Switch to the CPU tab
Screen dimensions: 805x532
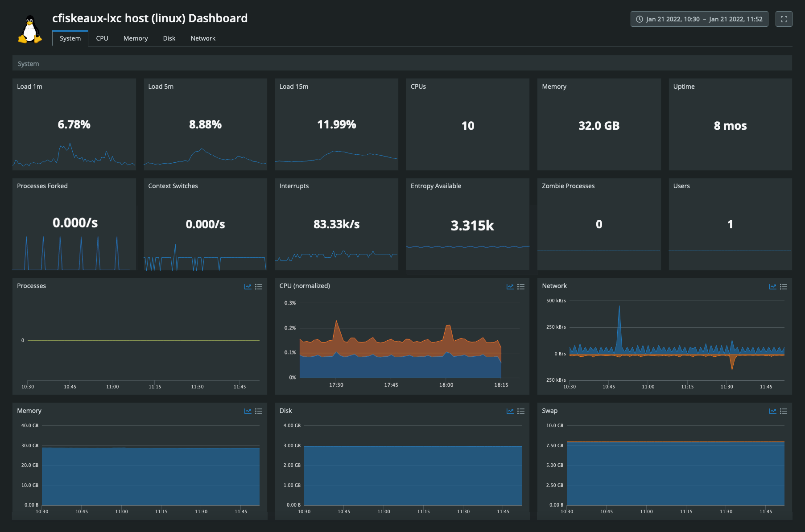click(x=102, y=38)
